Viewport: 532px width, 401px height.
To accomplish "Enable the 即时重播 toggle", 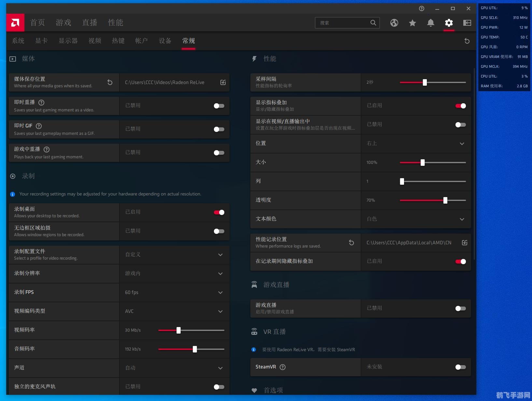I will [x=219, y=106].
